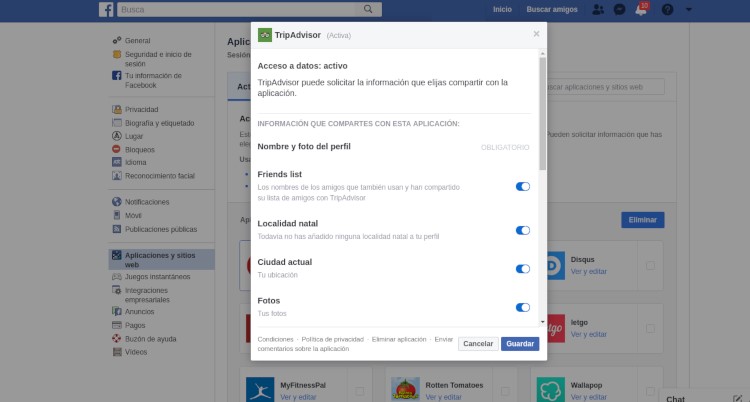Image resolution: width=750 pixels, height=402 pixels.
Task: Open the Messenger icon
Action: pos(619,9)
